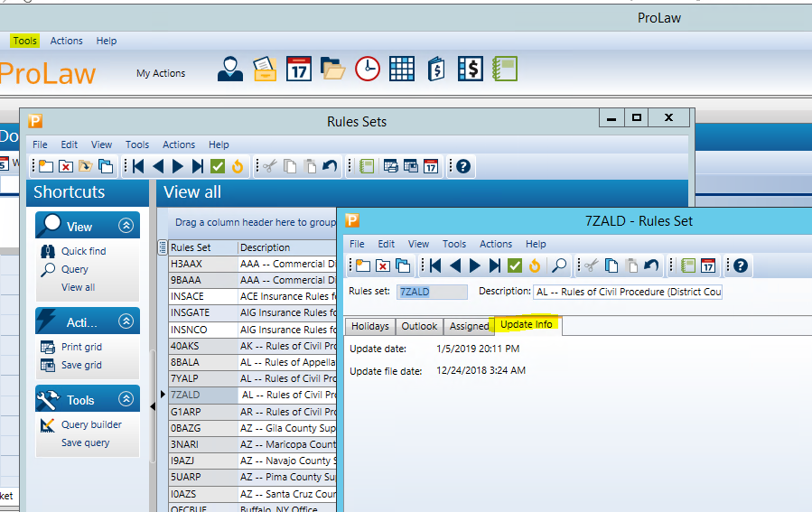Open the dollar sign transactions icon
812x512 pixels.
coord(471,69)
